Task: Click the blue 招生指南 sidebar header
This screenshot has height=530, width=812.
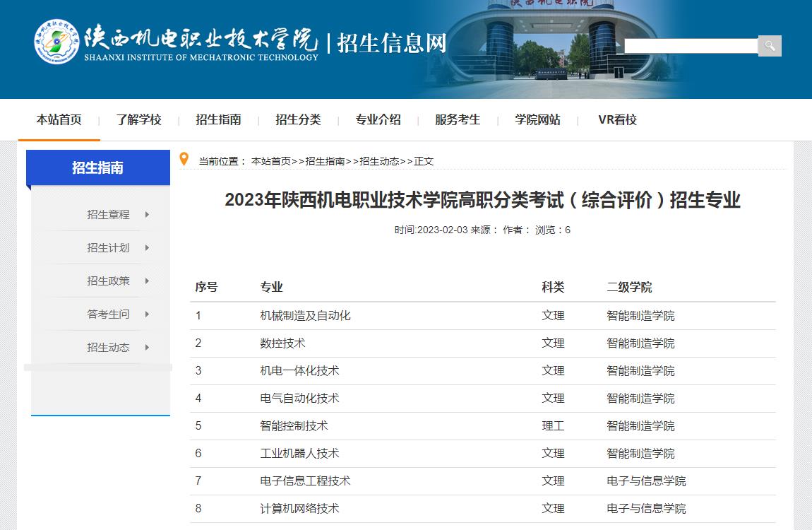Action: 98,167
